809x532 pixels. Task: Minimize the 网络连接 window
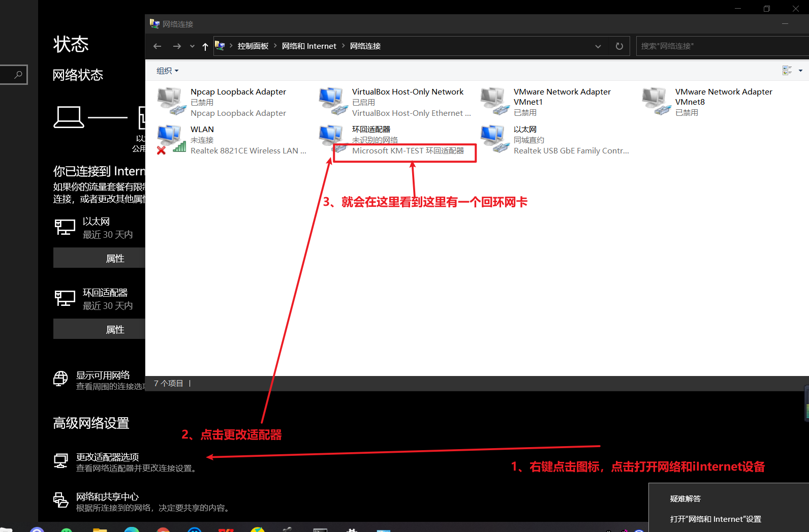[785, 23]
